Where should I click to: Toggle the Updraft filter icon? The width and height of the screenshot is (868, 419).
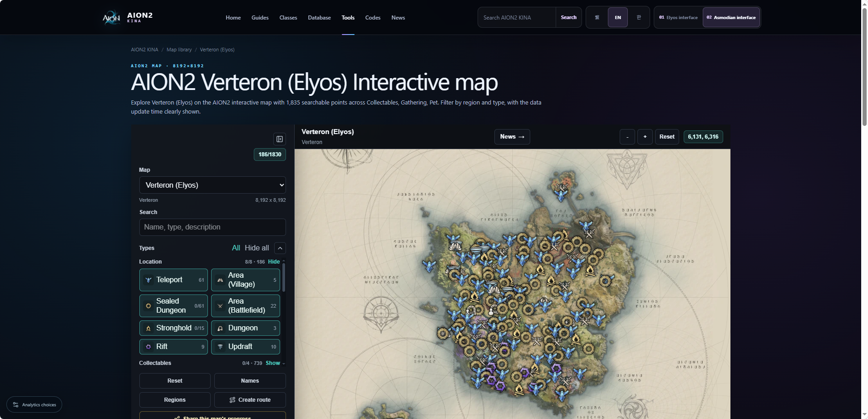[x=220, y=347]
